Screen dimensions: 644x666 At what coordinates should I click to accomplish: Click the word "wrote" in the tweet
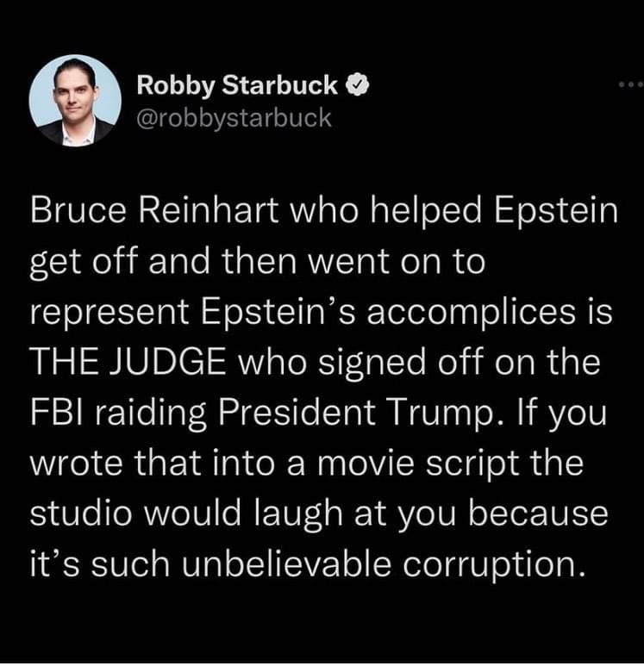point(75,463)
